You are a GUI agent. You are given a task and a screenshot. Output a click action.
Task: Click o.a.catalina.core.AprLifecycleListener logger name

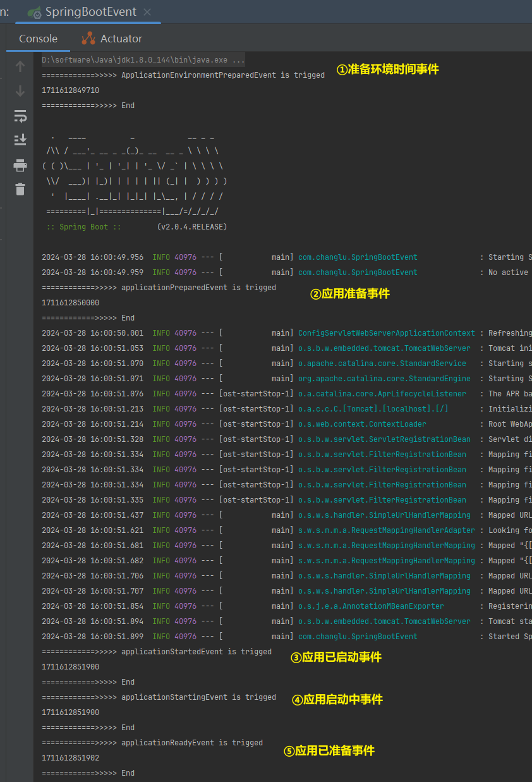click(382, 394)
